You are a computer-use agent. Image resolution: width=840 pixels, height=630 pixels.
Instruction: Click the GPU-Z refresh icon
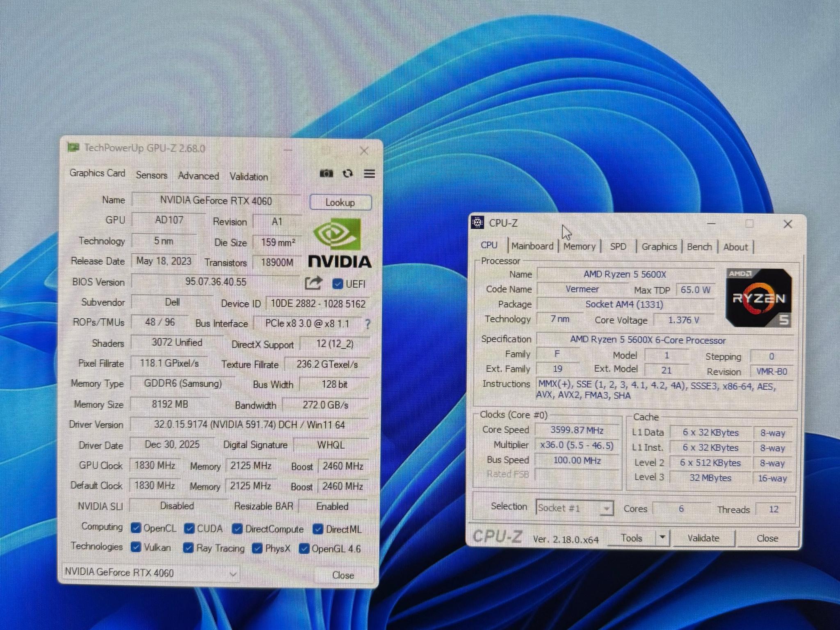pos(348,173)
